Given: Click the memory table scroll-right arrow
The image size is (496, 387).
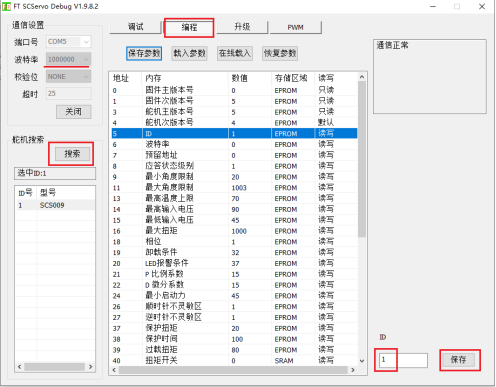Looking at the screenshot, I should coord(353,370).
